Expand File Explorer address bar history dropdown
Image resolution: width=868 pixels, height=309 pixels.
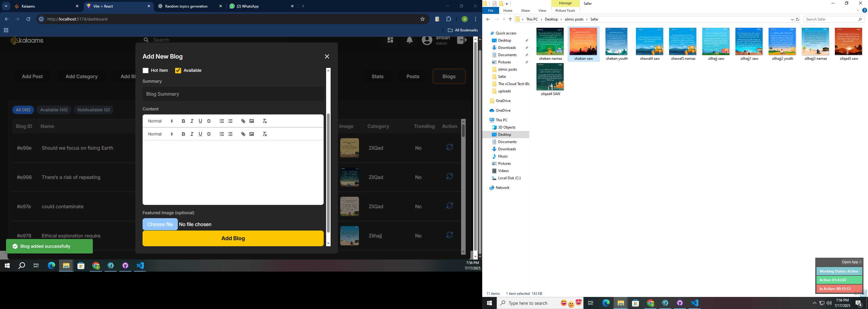(x=792, y=20)
